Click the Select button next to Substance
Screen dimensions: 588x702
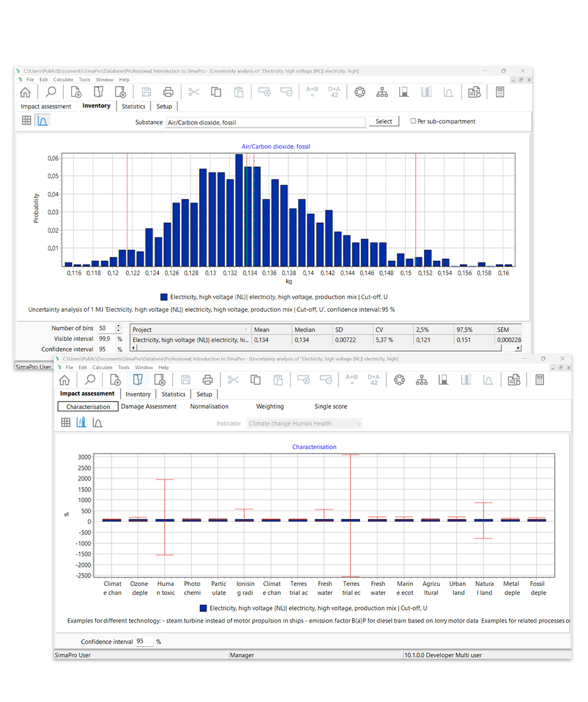tap(383, 121)
